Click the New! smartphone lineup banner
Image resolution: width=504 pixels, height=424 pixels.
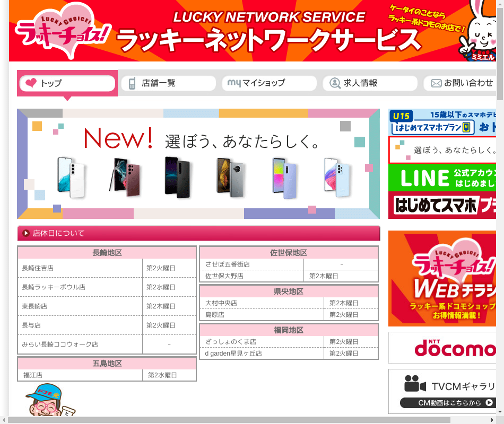pyautogui.click(x=198, y=164)
